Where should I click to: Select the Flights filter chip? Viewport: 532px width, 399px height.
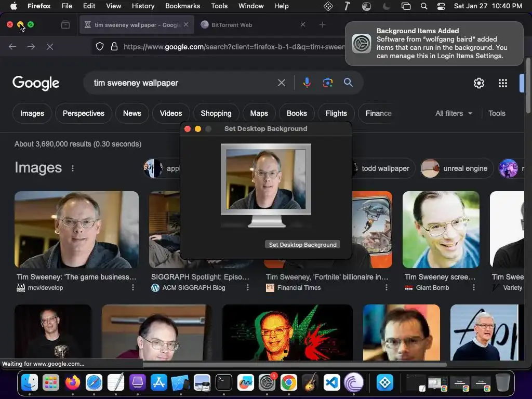pyautogui.click(x=336, y=113)
